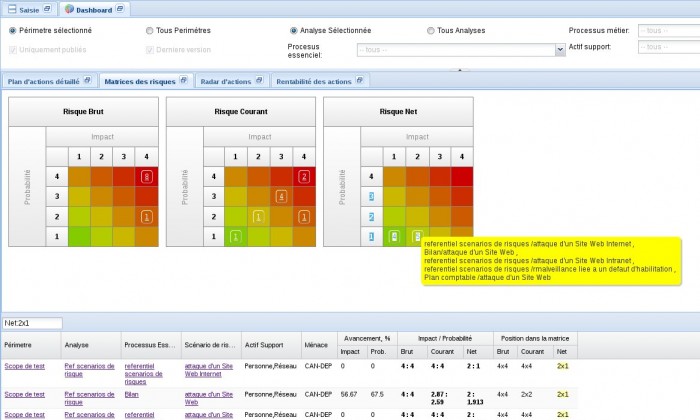The width and height of the screenshot is (700, 420).
Task: Select Tous Analyses radio button
Action: [430, 31]
